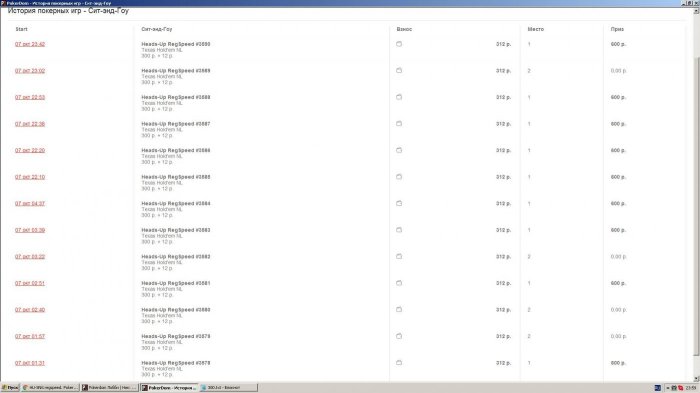Open the 07 окт 22:20 start time link
700x393 pixels.
tap(30, 151)
